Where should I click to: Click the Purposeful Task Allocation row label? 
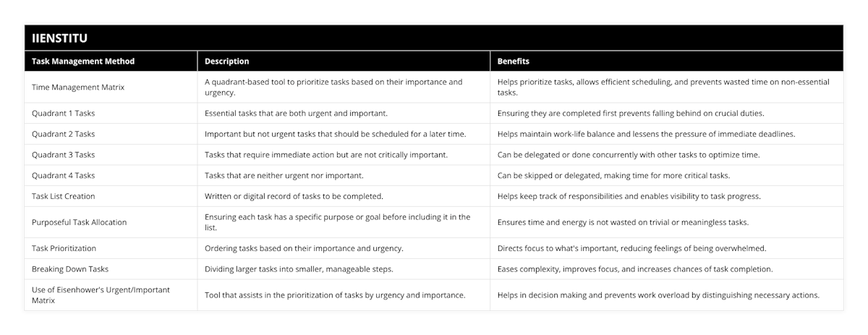coord(80,222)
